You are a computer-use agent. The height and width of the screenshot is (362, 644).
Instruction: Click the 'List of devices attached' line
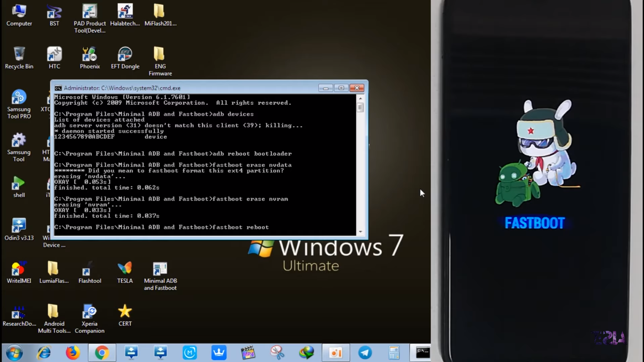99,120
